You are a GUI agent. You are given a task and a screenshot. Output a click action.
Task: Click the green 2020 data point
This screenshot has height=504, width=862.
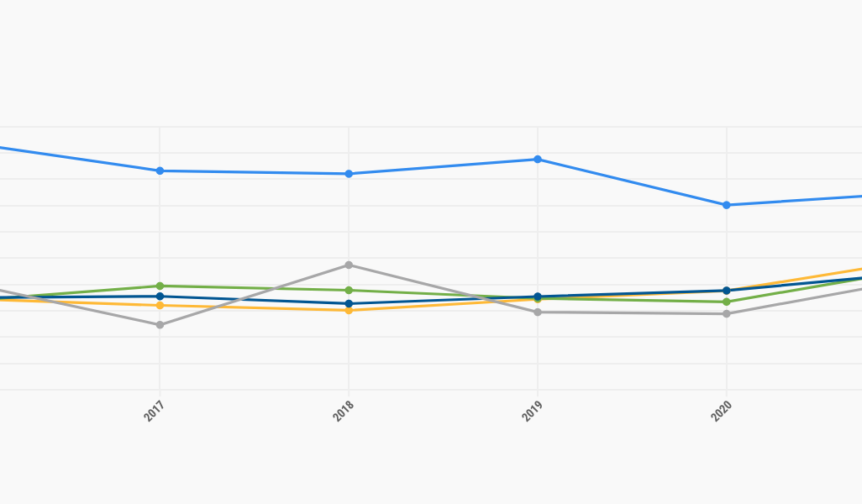point(727,302)
